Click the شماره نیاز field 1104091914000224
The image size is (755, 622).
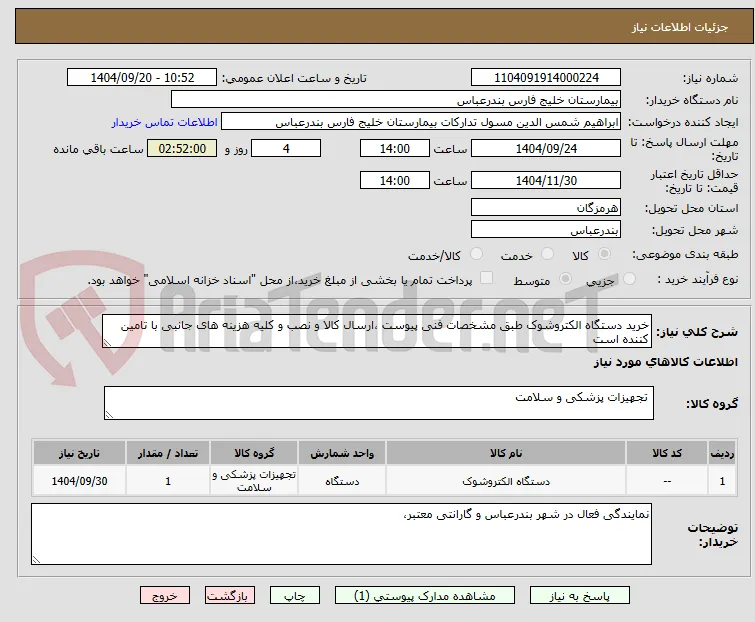[x=546, y=78]
